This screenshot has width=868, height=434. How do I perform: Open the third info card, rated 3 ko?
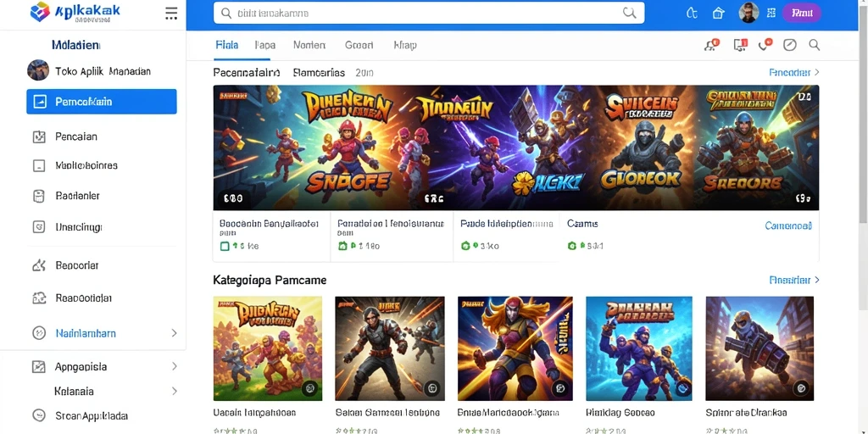(x=507, y=236)
